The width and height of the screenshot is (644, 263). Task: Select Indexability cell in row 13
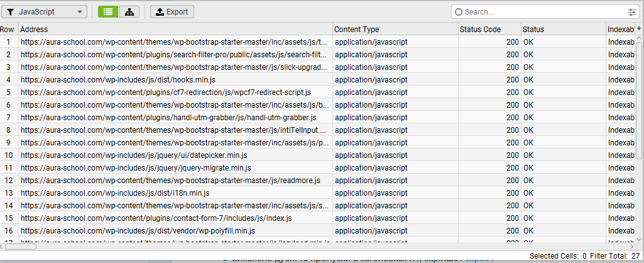point(621,193)
